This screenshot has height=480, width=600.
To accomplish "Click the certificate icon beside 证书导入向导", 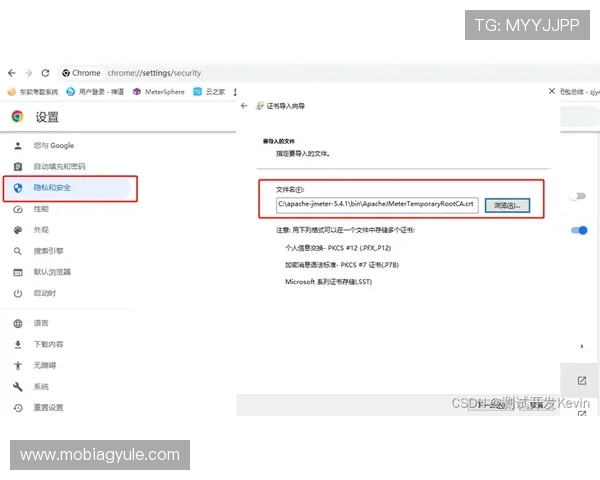I will (x=260, y=106).
